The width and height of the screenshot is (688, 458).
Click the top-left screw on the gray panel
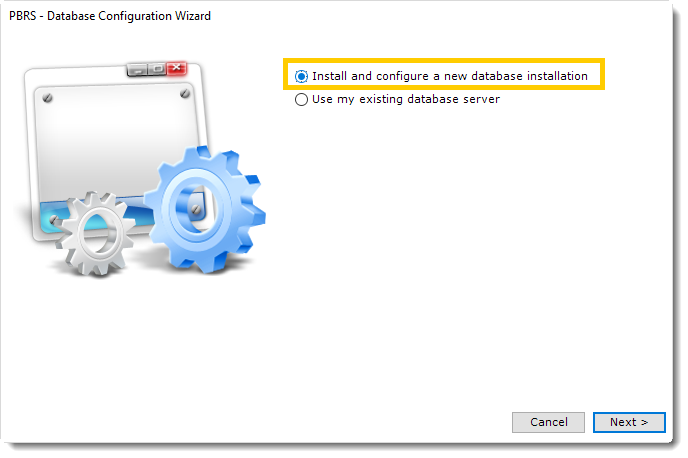tap(47, 98)
